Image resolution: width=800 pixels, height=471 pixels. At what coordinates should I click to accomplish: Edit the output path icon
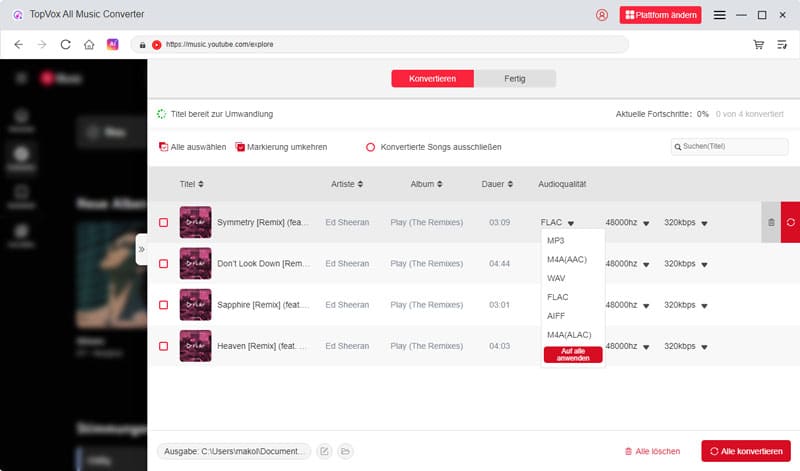(324, 451)
